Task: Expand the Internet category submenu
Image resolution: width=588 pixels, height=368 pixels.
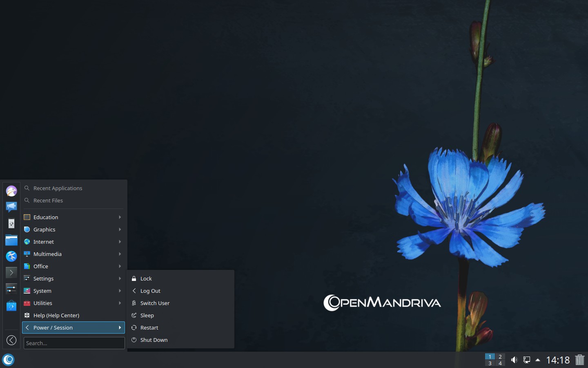Action: [x=73, y=242]
